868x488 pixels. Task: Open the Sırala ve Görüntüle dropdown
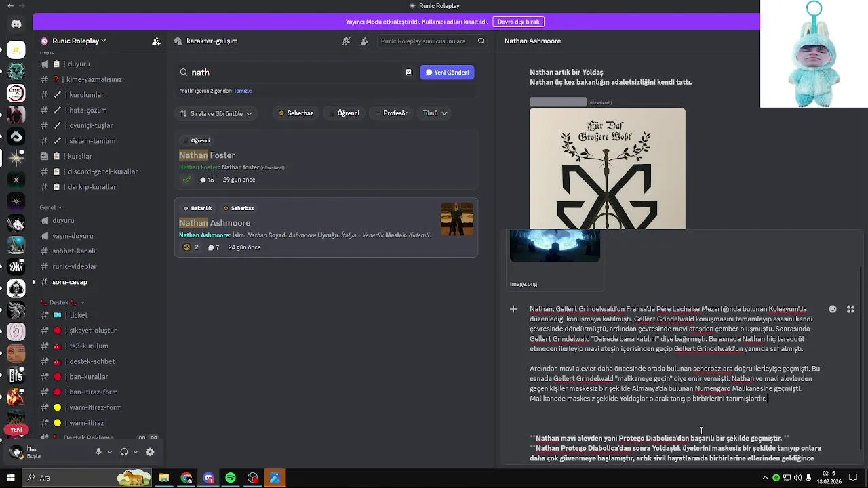pos(217,113)
